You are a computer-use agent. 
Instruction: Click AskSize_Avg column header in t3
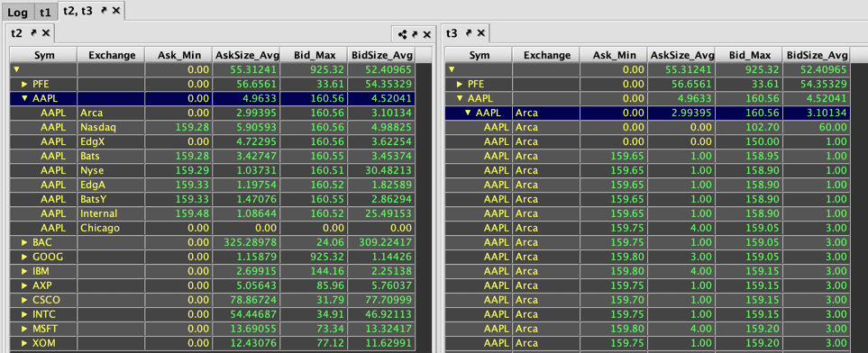point(681,55)
